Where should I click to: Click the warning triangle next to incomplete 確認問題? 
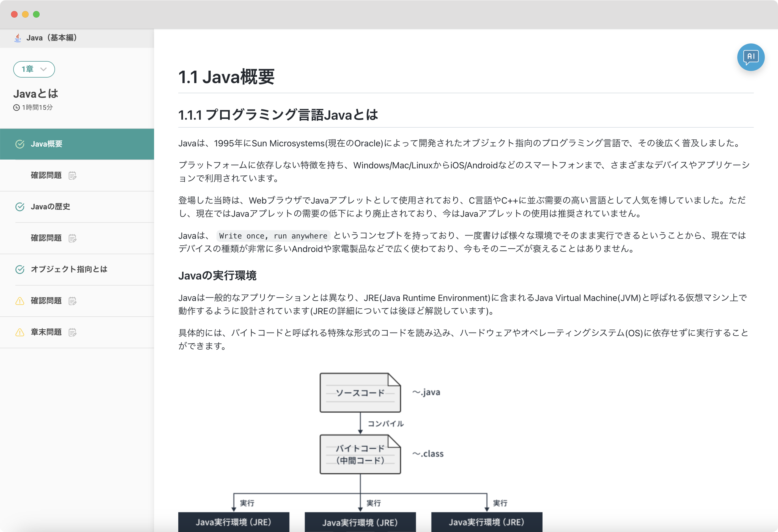pos(20,300)
